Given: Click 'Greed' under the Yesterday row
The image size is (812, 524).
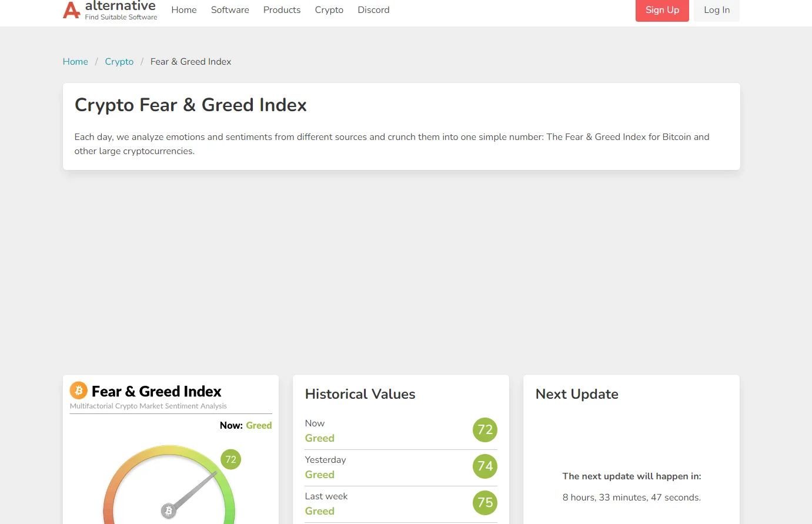Looking at the screenshot, I should click(x=320, y=475).
